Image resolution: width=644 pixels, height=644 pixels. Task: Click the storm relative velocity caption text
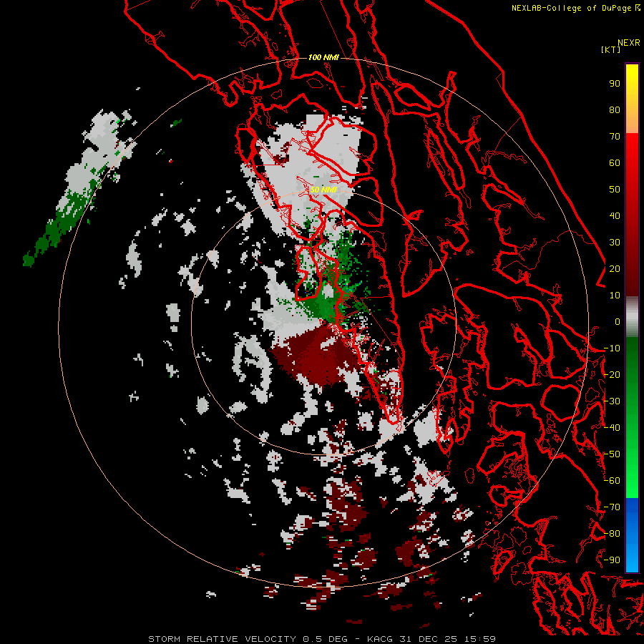click(x=321, y=639)
